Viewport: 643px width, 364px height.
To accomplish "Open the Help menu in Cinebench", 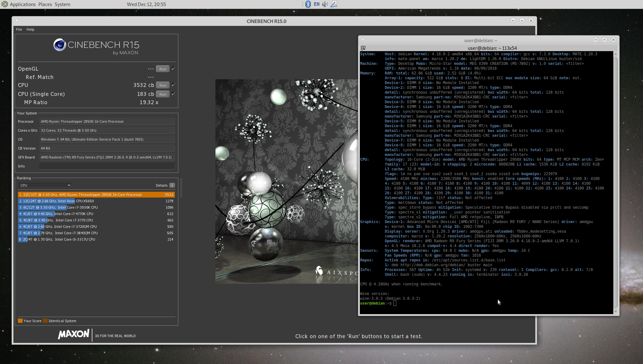I will tap(30, 29).
